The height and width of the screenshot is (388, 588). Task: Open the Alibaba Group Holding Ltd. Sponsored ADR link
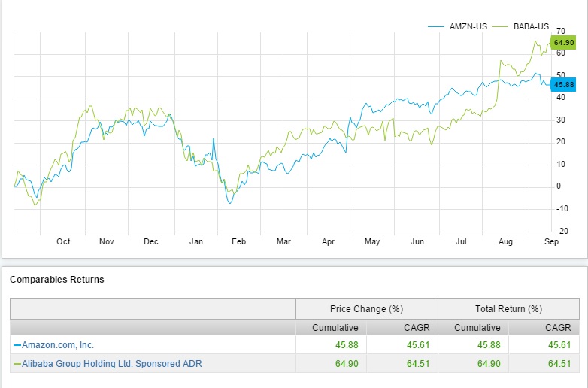[x=112, y=364]
